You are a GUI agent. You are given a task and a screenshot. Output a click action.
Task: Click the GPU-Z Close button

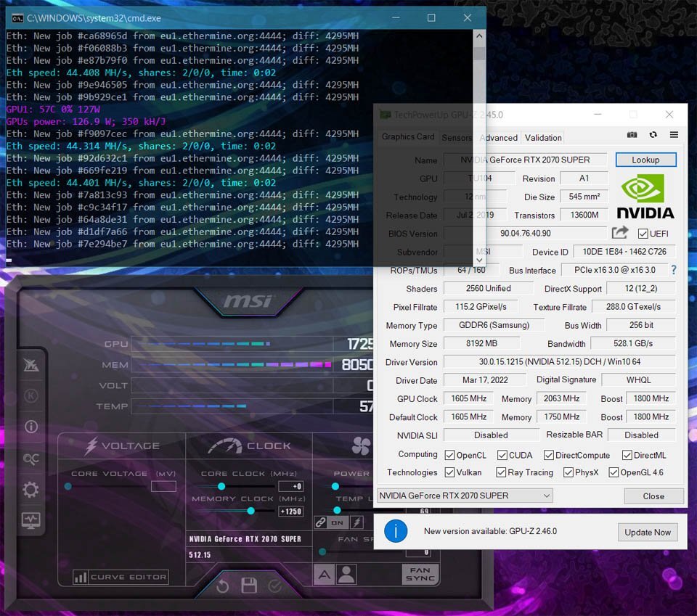(x=653, y=496)
